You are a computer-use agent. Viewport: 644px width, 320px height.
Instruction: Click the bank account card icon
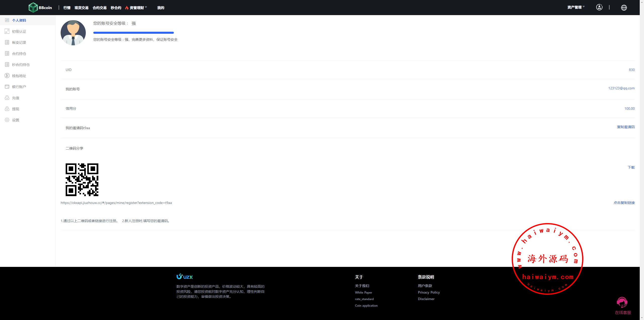tap(7, 87)
